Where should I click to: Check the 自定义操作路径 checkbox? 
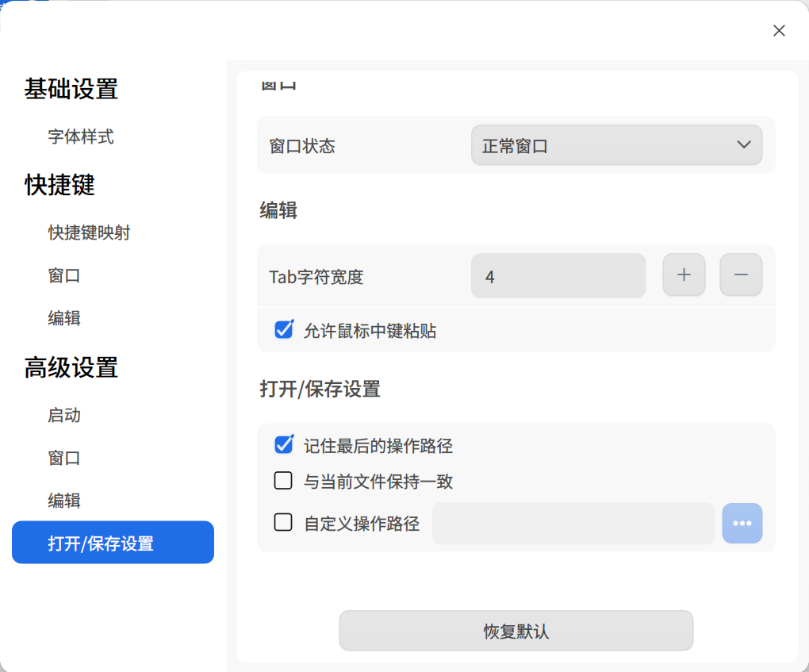point(283,522)
